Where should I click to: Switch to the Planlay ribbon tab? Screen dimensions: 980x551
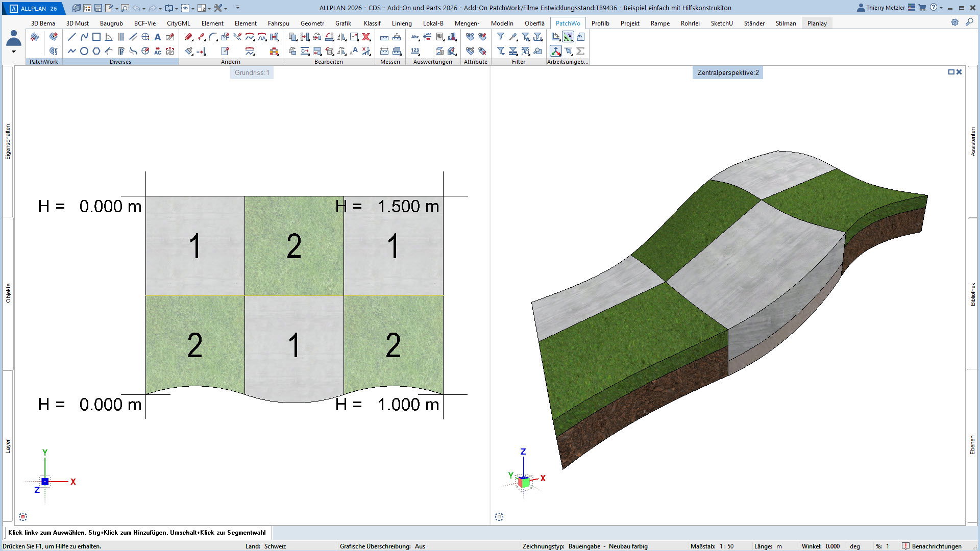point(817,23)
